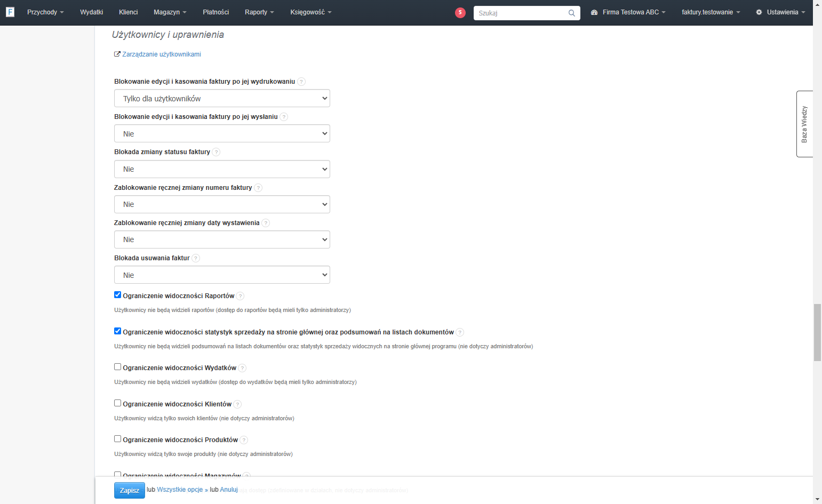The height and width of the screenshot is (504, 822).
Task: Open the red notifications badge showing 5
Action: coord(460,13)
